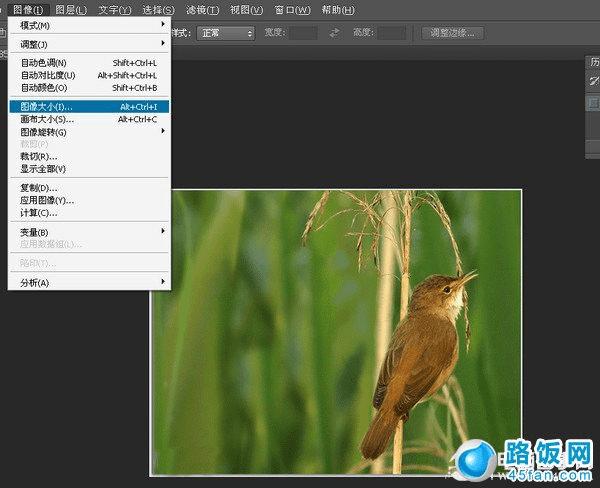Apply 自动颜色 (Auto Color)
Image resolution: width=600 pixels, height=488 pixels.
tap(45, 88)
